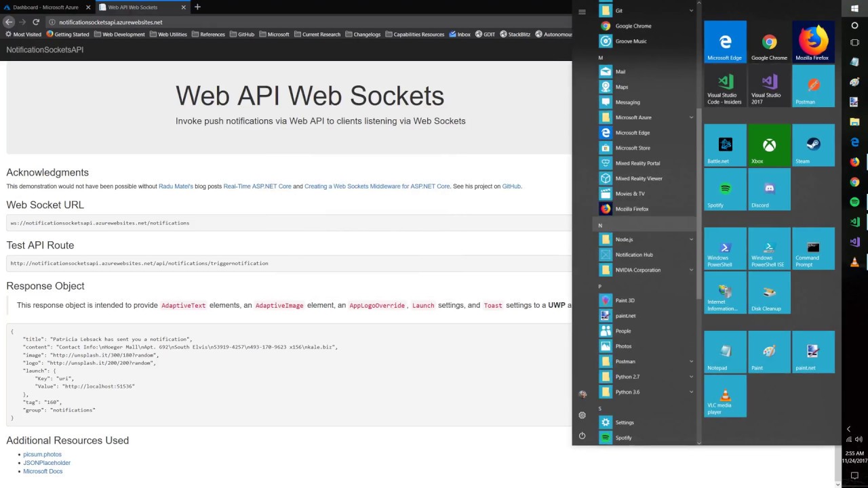Screen dimensions: 868x488
Task: Expand the Python 3.6 folder
Action: (646, 392)
